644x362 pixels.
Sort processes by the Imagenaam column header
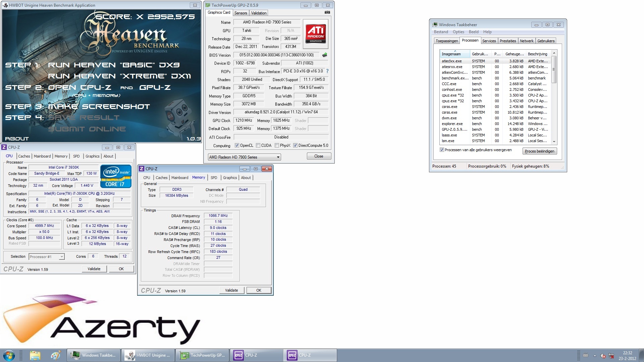[451, 54]
